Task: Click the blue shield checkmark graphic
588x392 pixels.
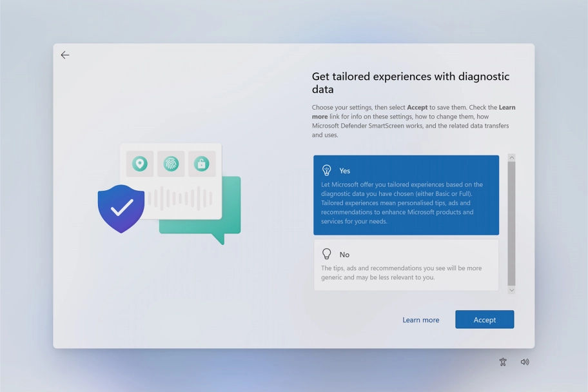Action: (x=121, y=208)
